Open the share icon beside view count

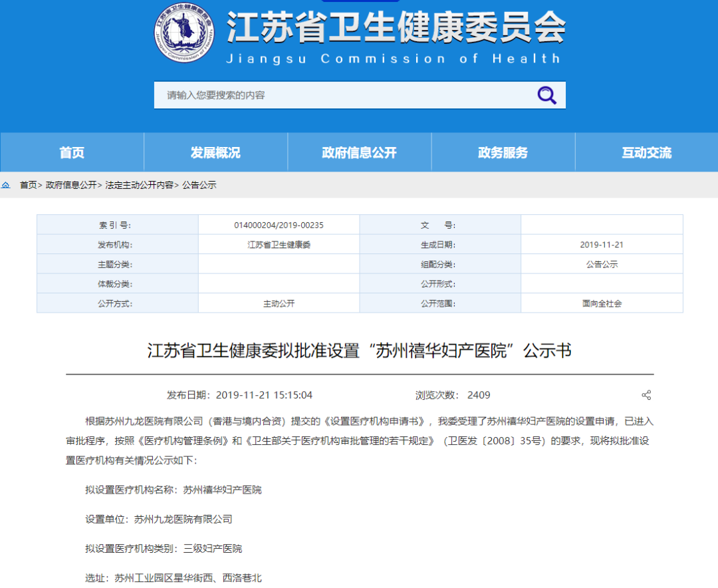pos(646,395)
